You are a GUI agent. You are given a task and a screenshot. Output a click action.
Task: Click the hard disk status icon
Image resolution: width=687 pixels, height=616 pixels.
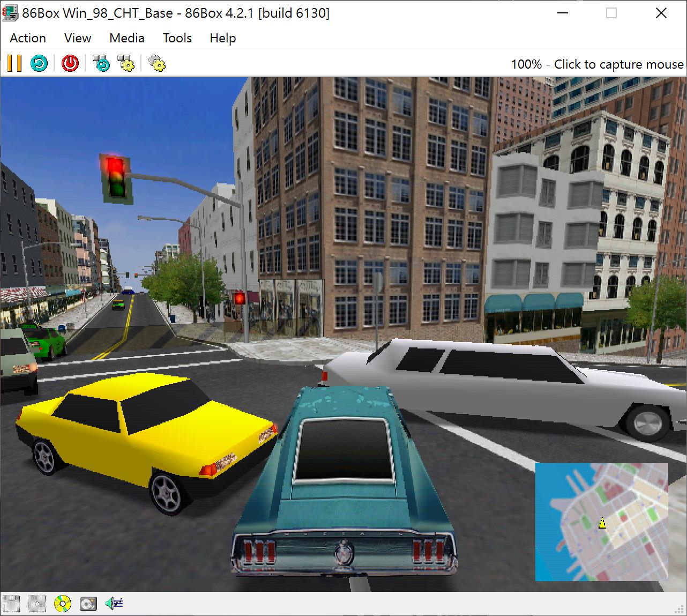coord(88,604)
